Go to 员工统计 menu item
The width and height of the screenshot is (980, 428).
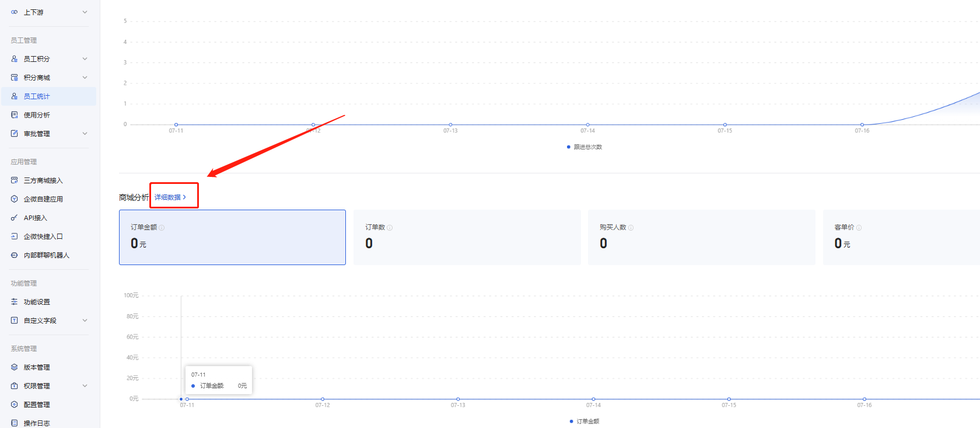(x=49, y=96)
